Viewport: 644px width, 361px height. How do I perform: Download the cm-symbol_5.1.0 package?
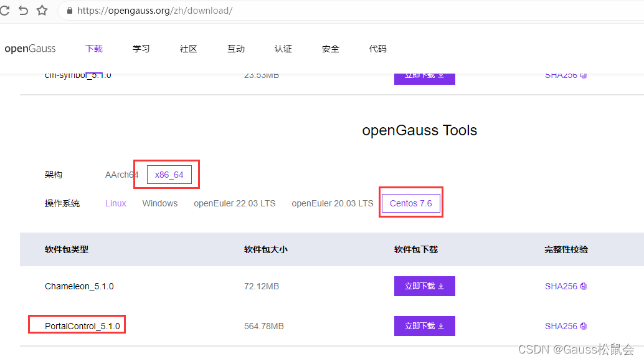[x=425, y=79]
